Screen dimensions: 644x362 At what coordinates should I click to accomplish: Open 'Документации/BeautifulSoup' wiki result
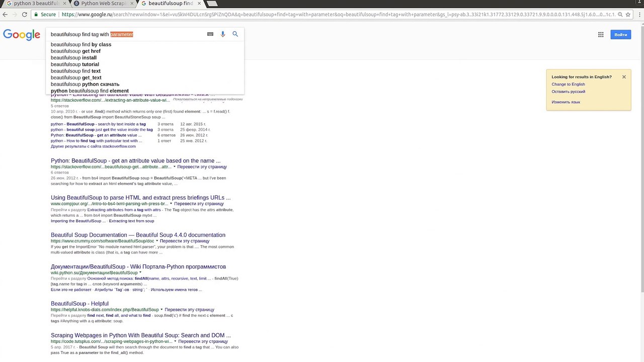pos(138,267)
